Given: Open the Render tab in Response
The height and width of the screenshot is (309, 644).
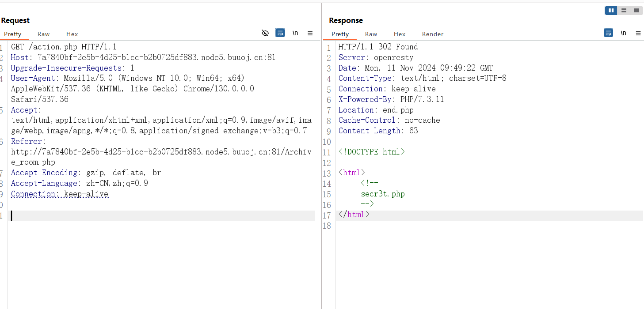Looking at the screenshot, I should pos(432,34).
